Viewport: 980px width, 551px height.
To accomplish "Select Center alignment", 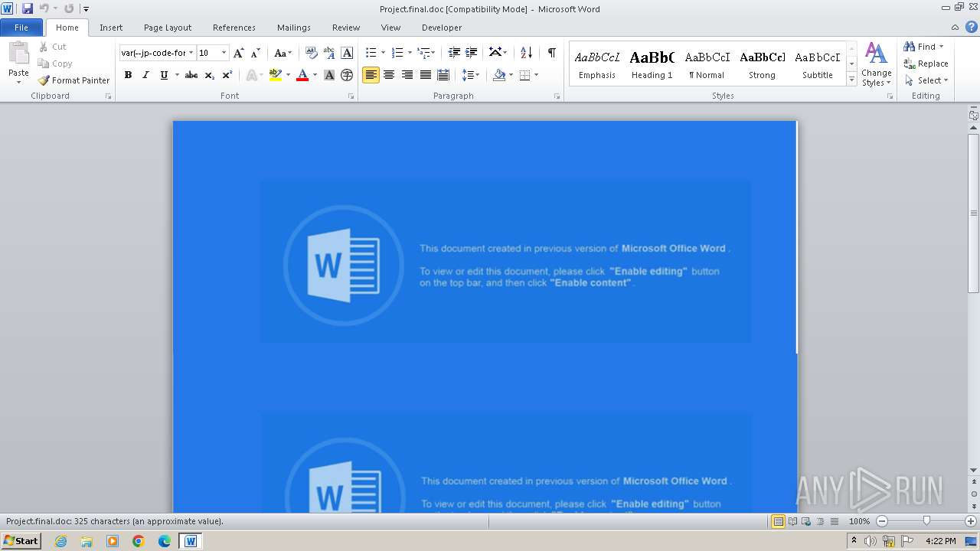I will tap(389, 75).
